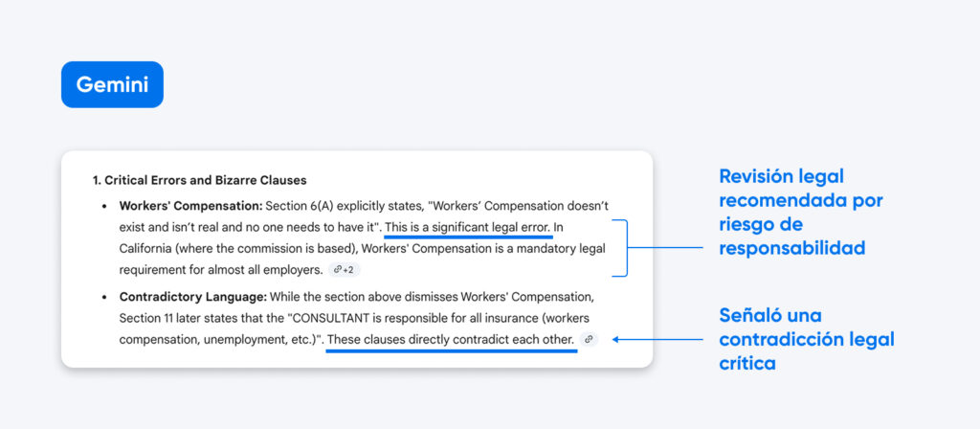Click the word 'California' in first bullet
Image resolution: width=980 pixels, height=429 pixels.
(x=150, y=249)
